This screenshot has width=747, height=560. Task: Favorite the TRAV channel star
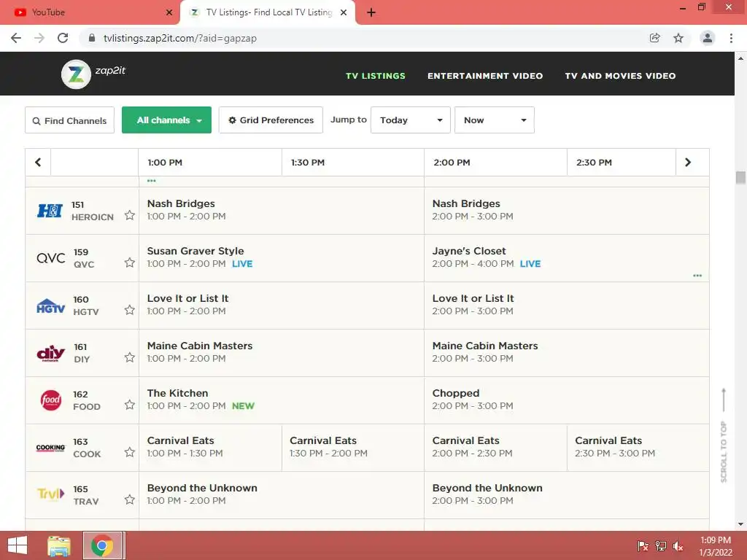(x=130, y=499)
